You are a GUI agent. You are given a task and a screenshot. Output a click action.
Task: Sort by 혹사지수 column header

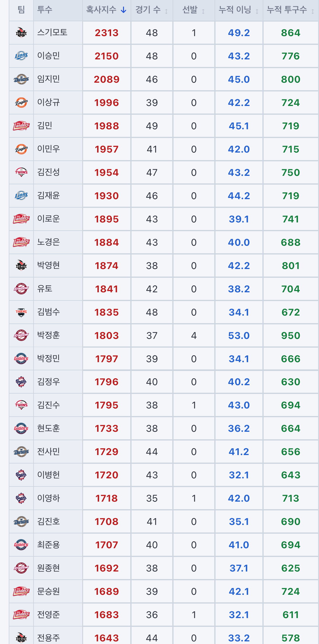[106, 10]
